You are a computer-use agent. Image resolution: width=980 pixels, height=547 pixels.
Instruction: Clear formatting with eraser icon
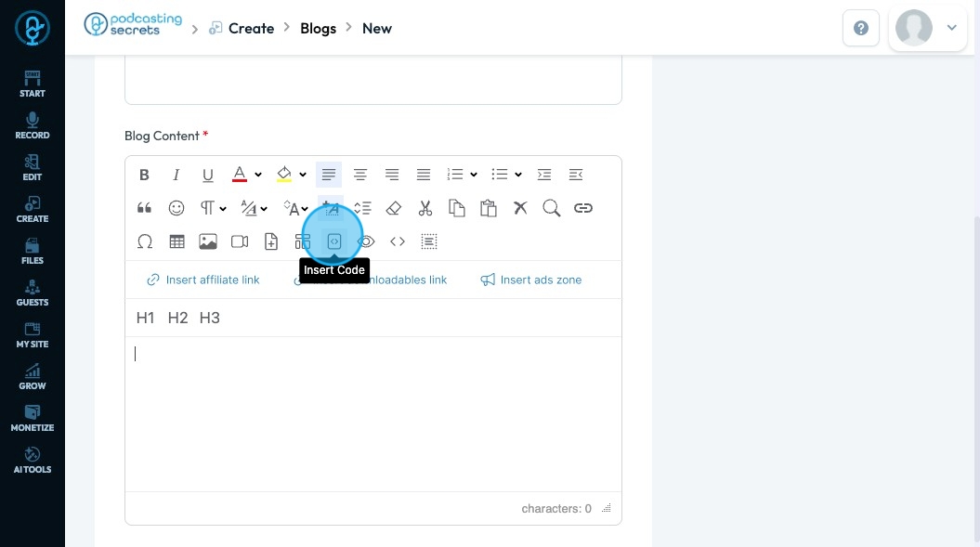click(394, 208)
